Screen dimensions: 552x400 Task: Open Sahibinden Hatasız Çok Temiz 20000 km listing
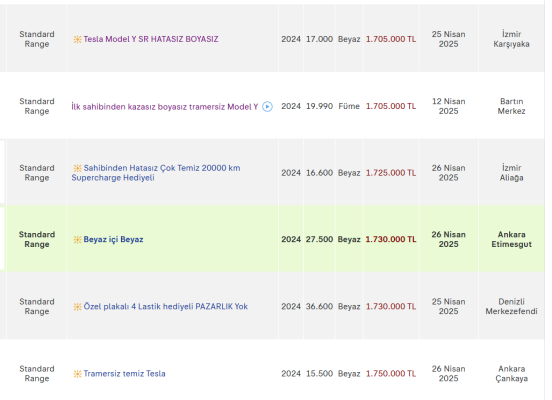156,173
